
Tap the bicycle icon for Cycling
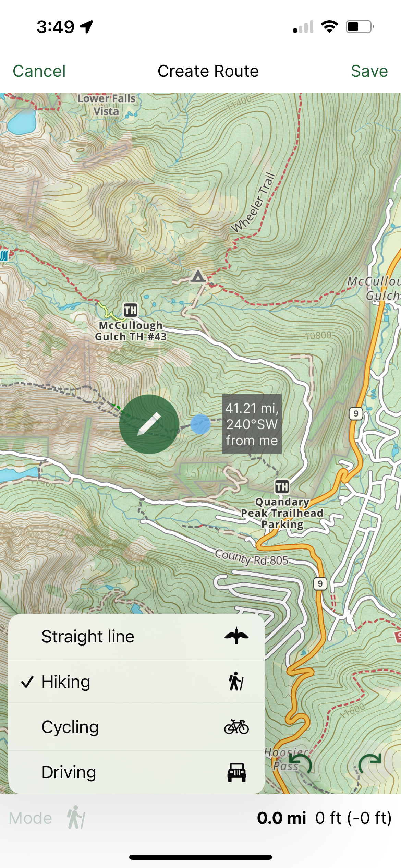point(236,727)
